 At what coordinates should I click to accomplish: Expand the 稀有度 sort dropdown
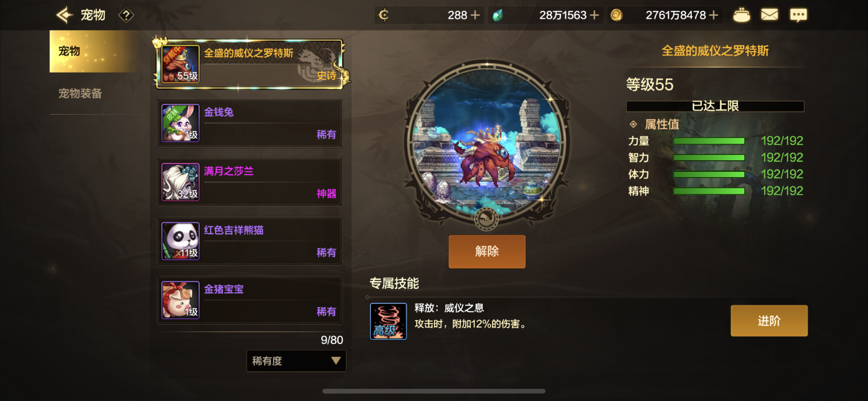coord(296,361)
